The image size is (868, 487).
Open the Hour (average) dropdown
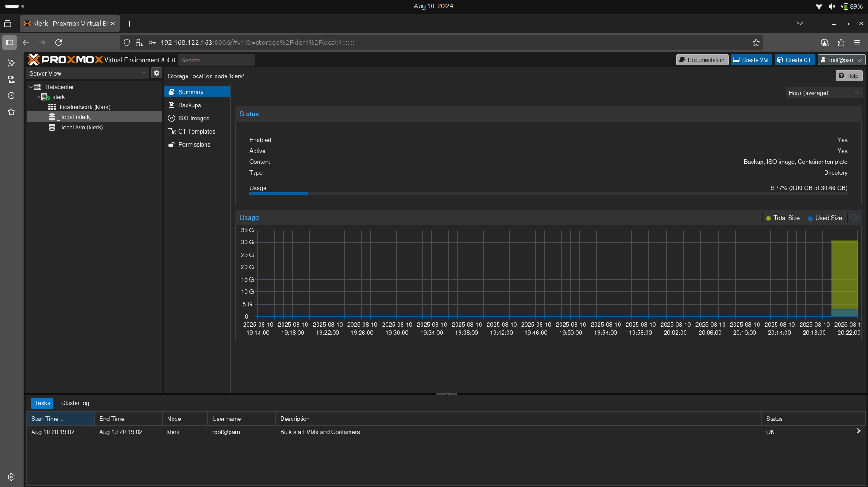tap(823, 93)
